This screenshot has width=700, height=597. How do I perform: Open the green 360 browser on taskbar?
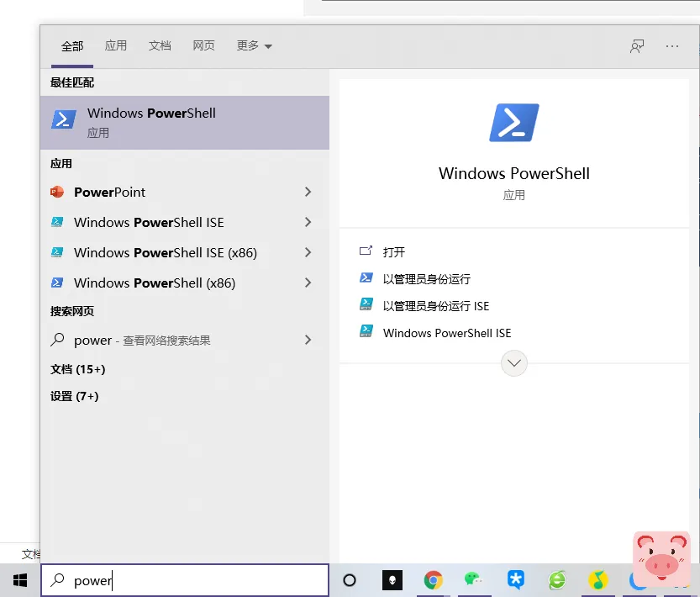557,580
